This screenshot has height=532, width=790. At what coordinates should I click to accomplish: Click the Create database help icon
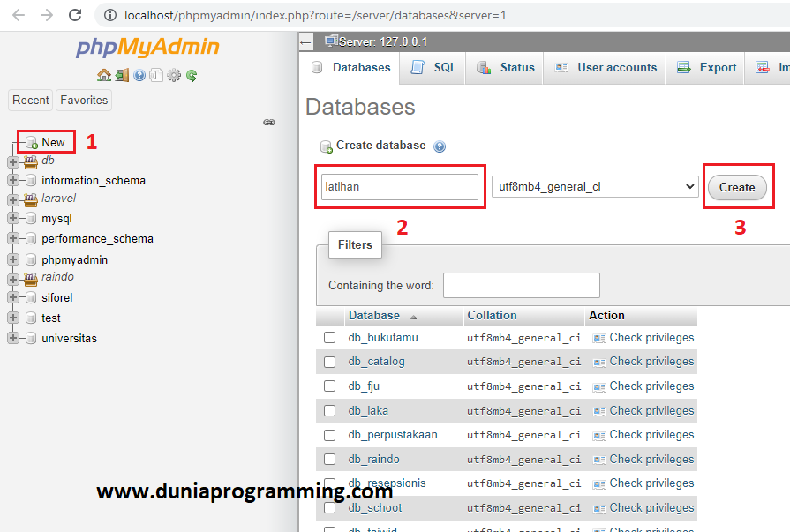coord(440,146)
